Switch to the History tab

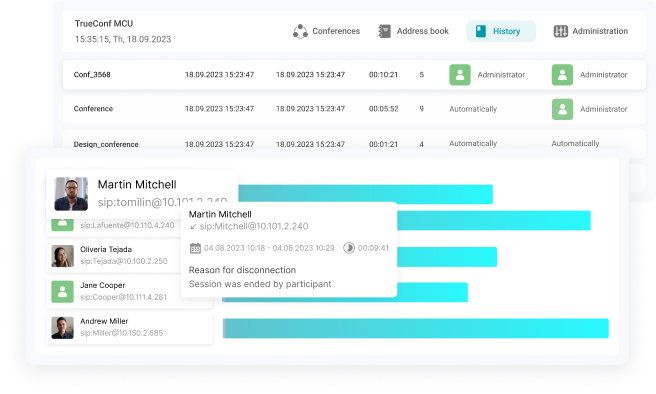pos(501,31)
